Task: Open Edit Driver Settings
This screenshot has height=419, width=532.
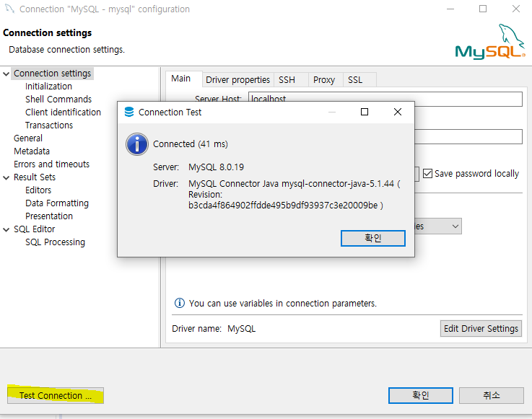Action: point(481,328)
